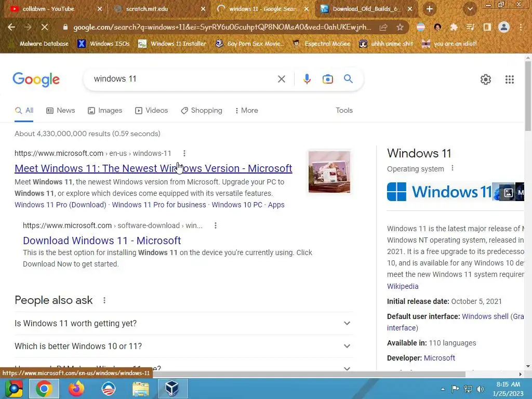
Task: Select the Videos results tab
Action: point(151,111)
